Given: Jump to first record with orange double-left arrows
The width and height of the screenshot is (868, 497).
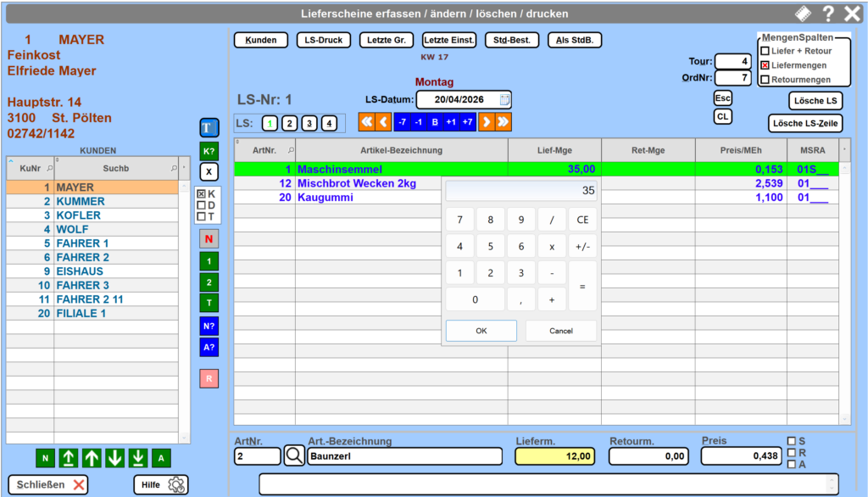Looking at the screenshot, I should (x=366, y=122).
